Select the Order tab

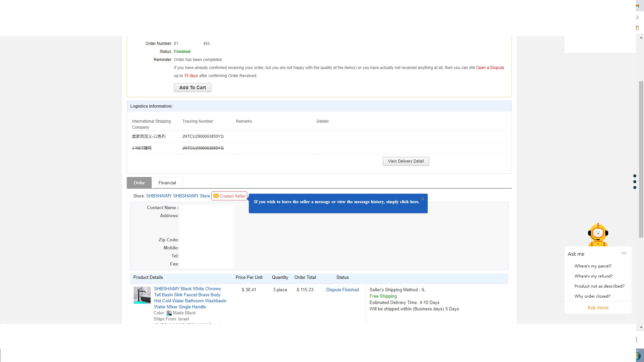139,183
